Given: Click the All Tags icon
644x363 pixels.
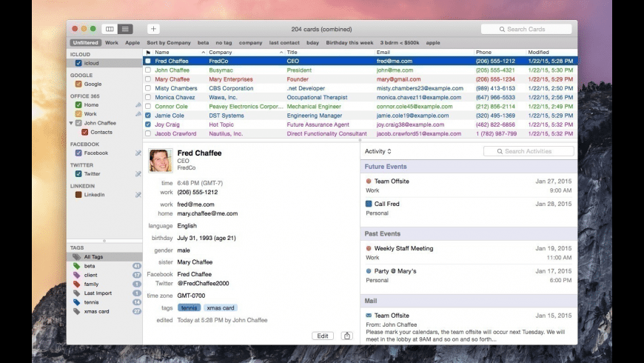Looking at the screenshot, I should [x=77, y=257].
